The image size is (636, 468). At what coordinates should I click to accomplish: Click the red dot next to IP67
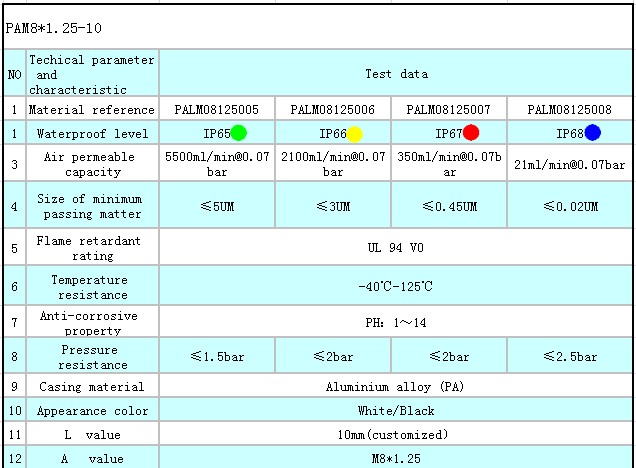(471, 133)
